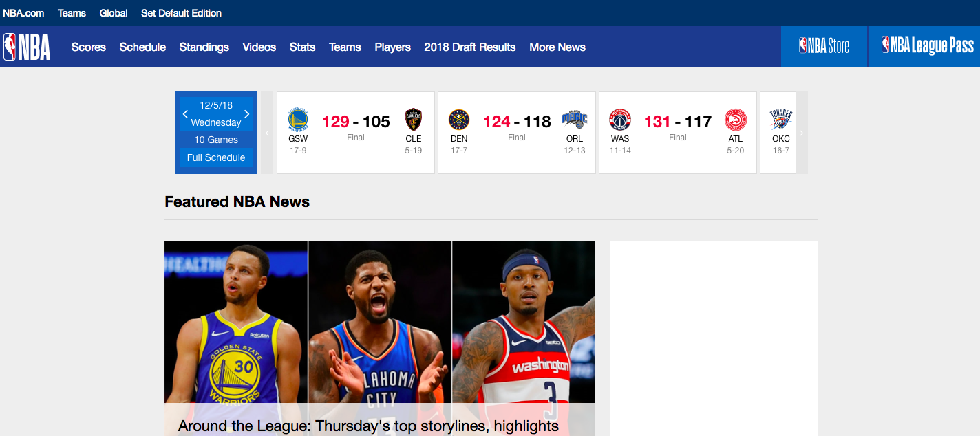The image size is (980, 436).
Task: Click the NBA logo in the navigation bar
Action: (x=27, y=47)
